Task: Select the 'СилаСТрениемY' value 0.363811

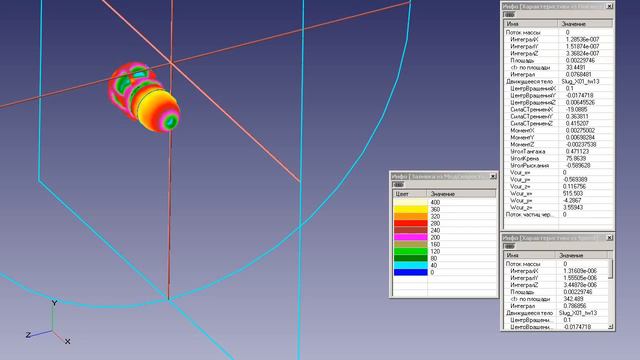Action: point(577,116)
